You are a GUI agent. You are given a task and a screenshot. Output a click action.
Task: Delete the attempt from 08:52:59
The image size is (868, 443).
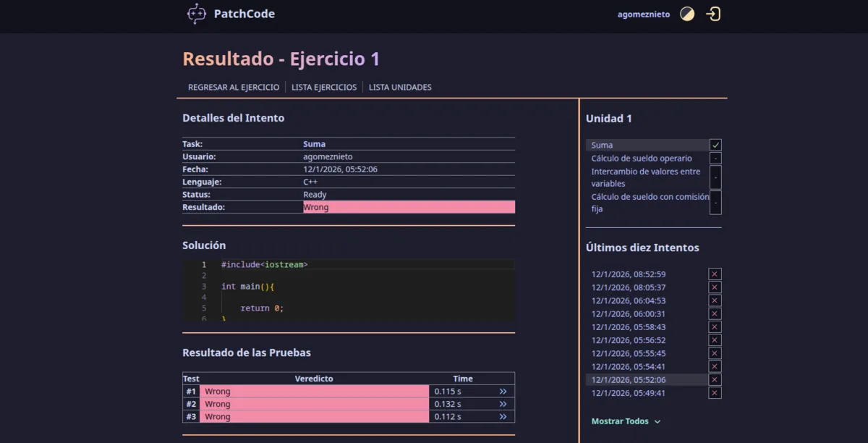coord(714,274)
